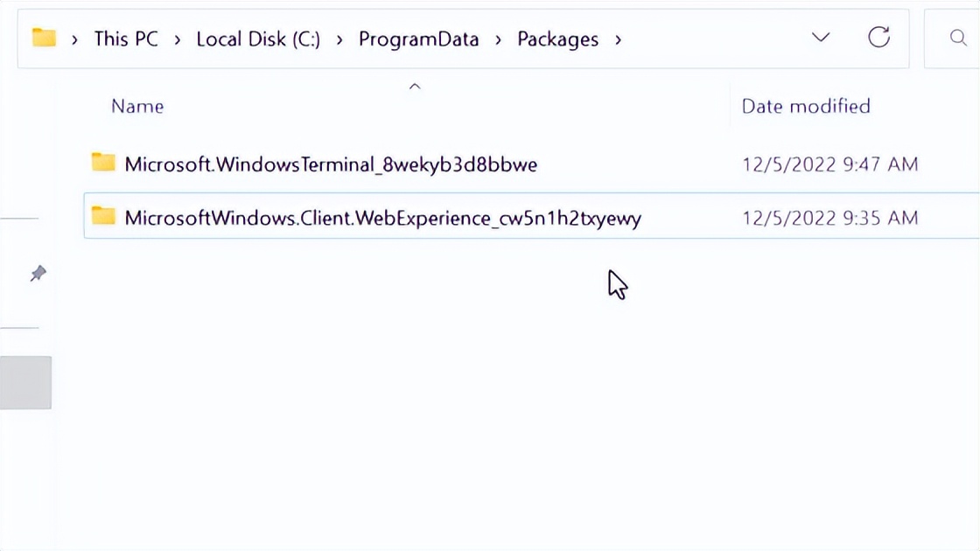Open the address bar dropdown arrow
This screenshot has width=980, height=551.
coord(820,38)
